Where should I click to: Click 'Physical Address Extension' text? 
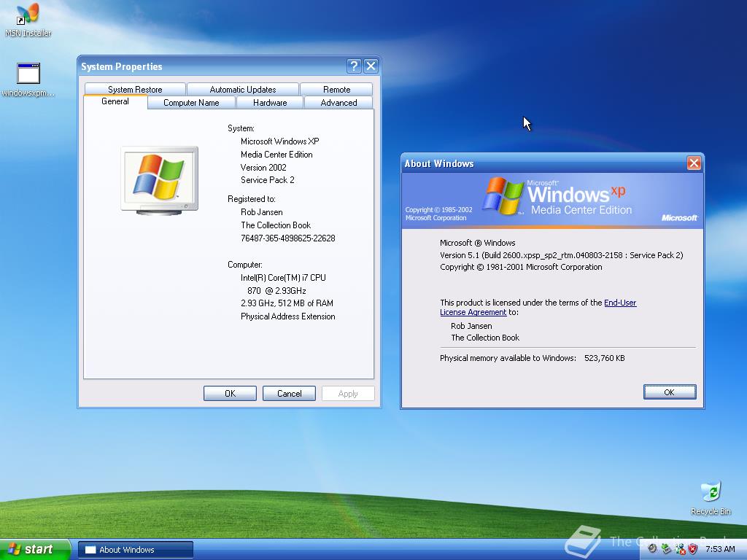[287, 316]
